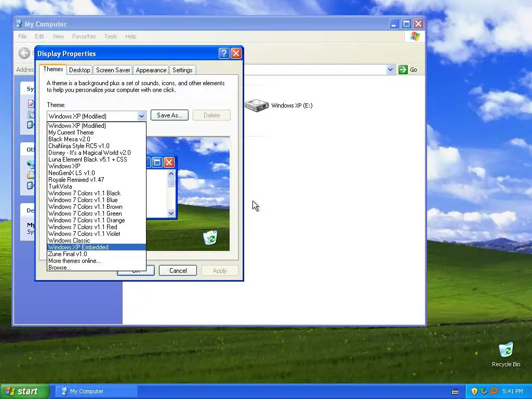The image size is (532, 399).
Task: Click the Windows XP (E:) drive icon
Action: [257, 105]
